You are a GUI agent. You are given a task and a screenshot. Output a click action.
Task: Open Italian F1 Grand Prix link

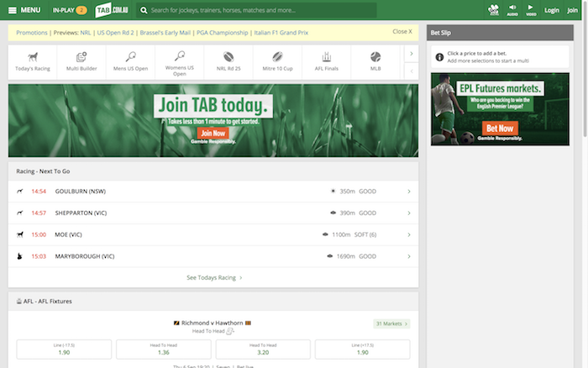281,33
